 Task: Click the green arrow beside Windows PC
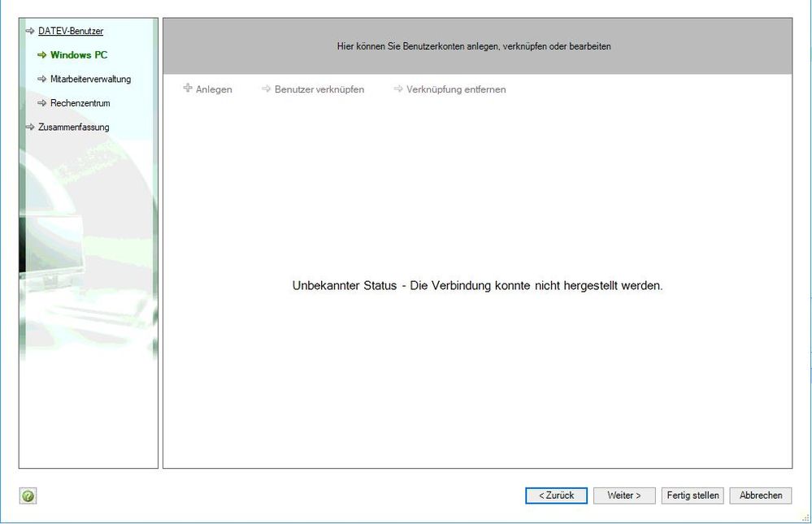(42, 55)
